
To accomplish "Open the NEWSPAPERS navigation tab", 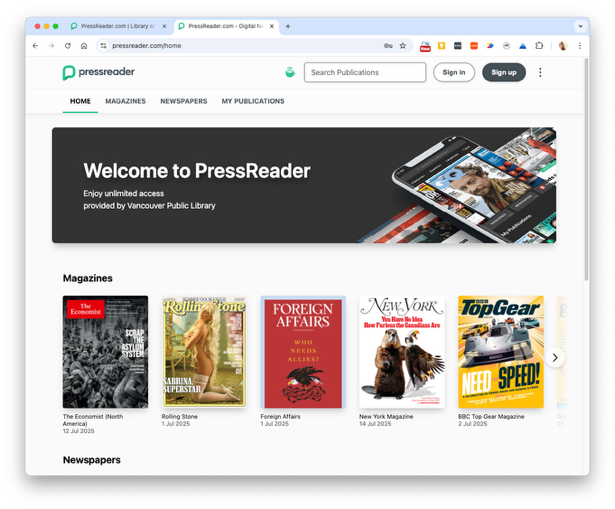I will pos(184,101).
